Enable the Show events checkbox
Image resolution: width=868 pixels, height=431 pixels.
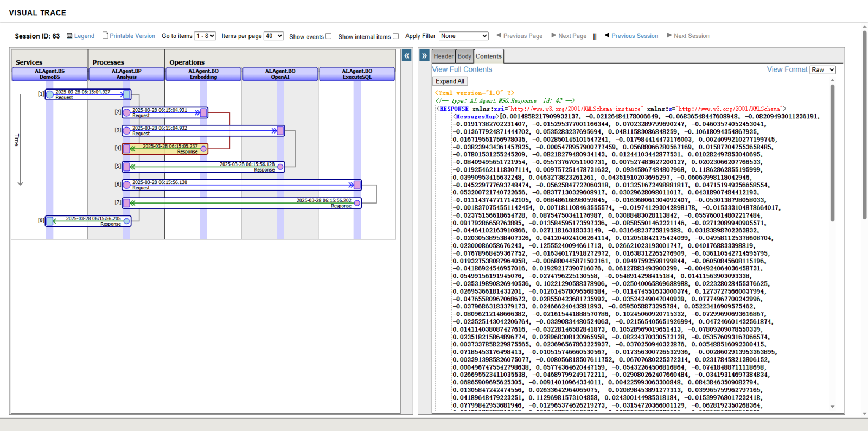coord(328,36)
